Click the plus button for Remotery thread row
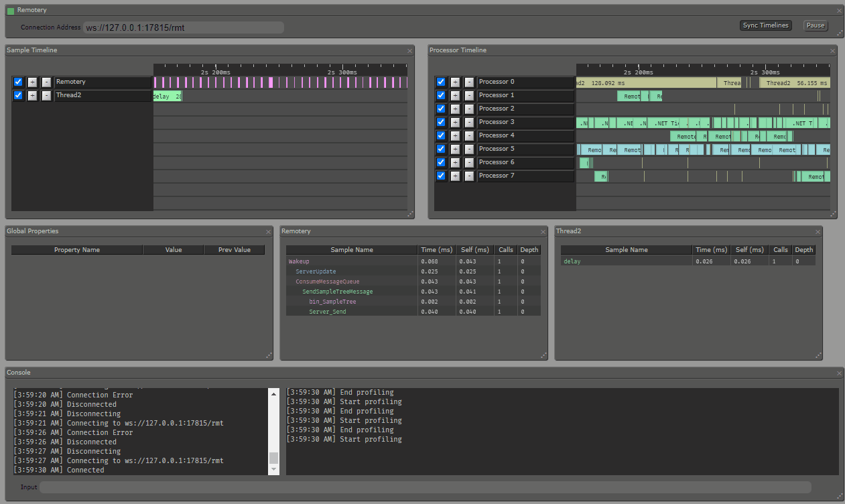Screen dimensions: 845x504 pyautogui.click(x=33, y=82)
